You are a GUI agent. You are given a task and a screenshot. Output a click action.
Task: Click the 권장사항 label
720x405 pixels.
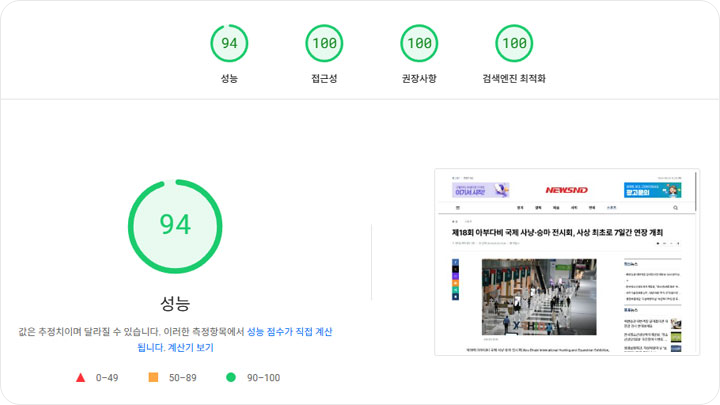(x=419, y=79)
